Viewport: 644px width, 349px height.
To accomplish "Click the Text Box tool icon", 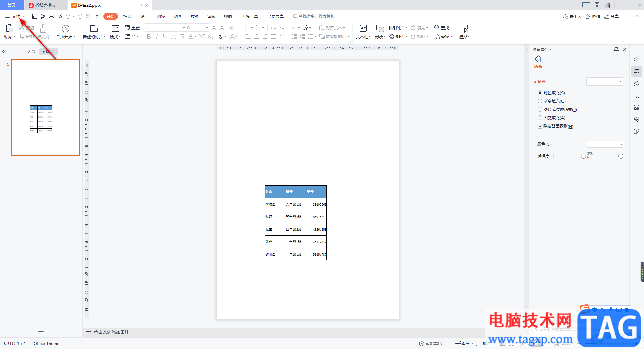I will [x=363, y=29].
